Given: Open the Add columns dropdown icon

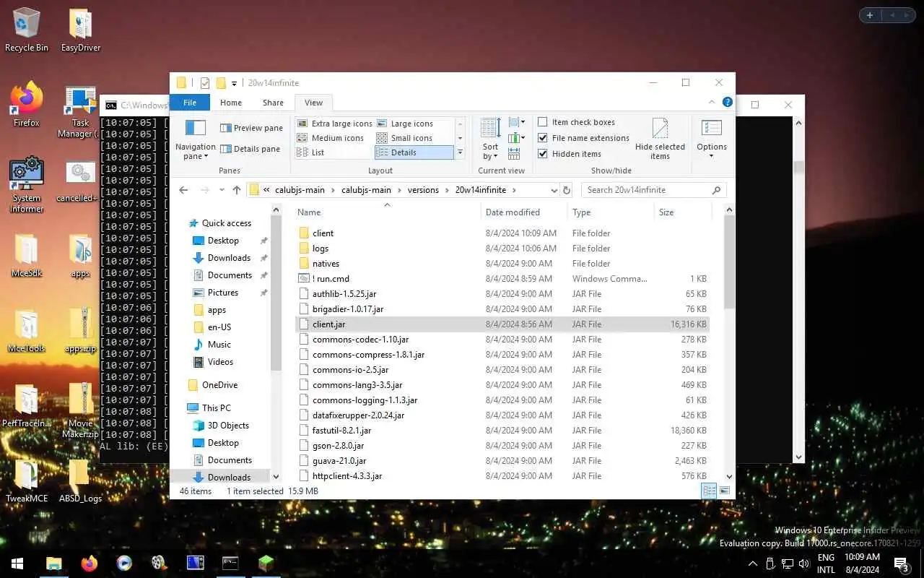Looking at the screenshot, I should (x=517, y=138).
